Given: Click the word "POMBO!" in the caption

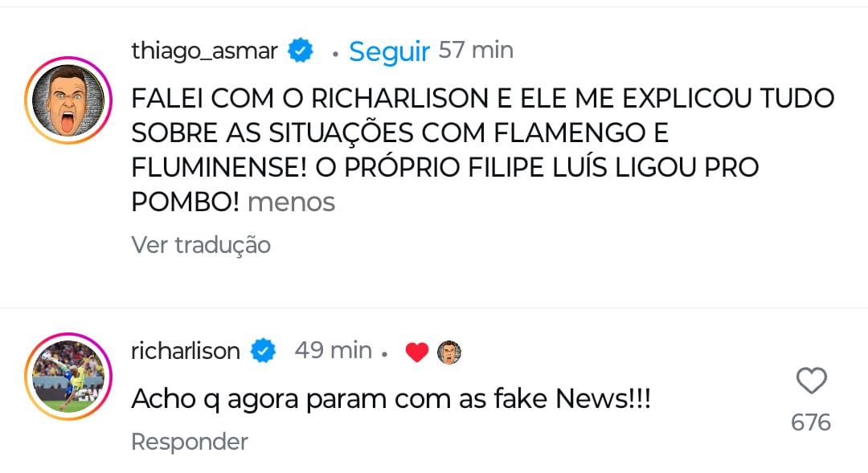Looking at the screenshot, I should pyautogui.click(x=185, y=202).
